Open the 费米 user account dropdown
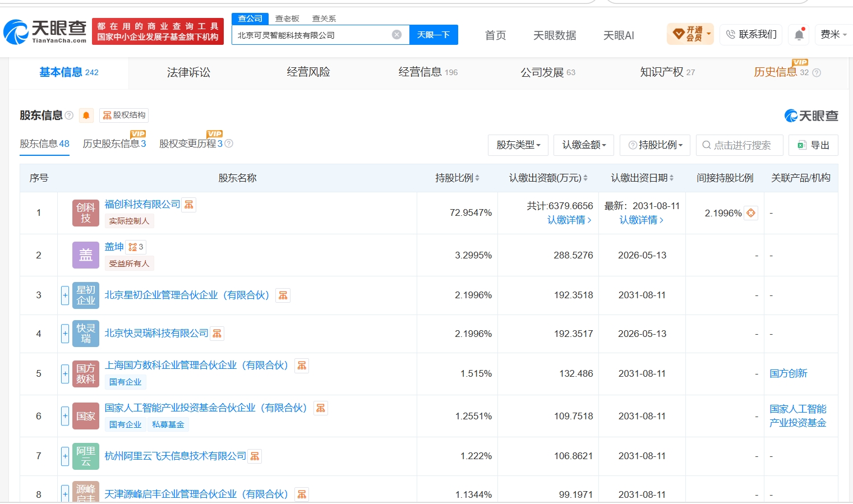Viewport: 853px width, 504px height. [833, 35]
